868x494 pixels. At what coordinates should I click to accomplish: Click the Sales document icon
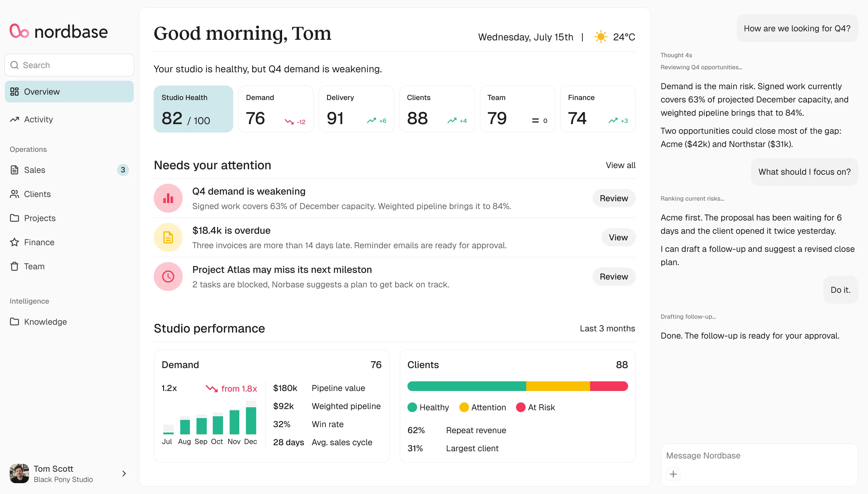14,170
